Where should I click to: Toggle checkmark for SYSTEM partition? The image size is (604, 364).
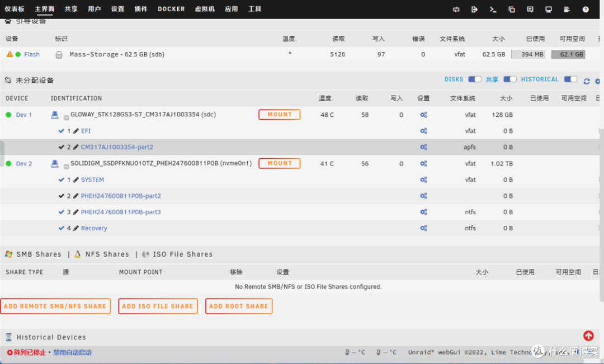[62, 180]
